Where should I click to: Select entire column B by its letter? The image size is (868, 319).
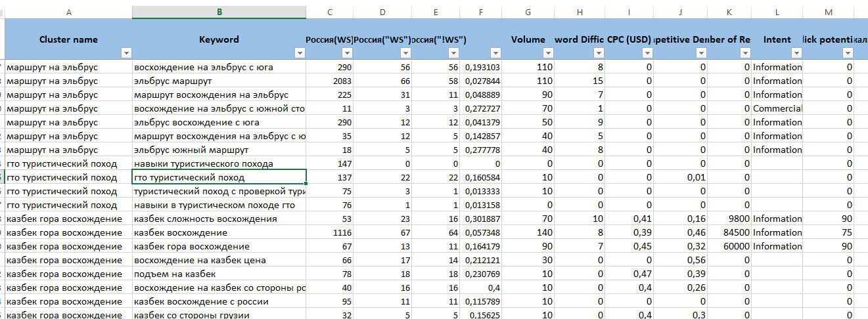tap(219, 12)
